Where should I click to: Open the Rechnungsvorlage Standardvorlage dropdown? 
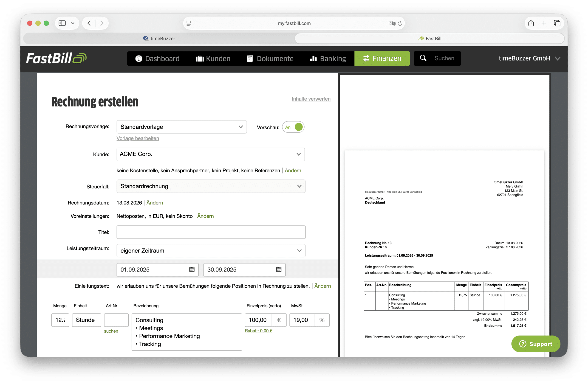(182, 127)
